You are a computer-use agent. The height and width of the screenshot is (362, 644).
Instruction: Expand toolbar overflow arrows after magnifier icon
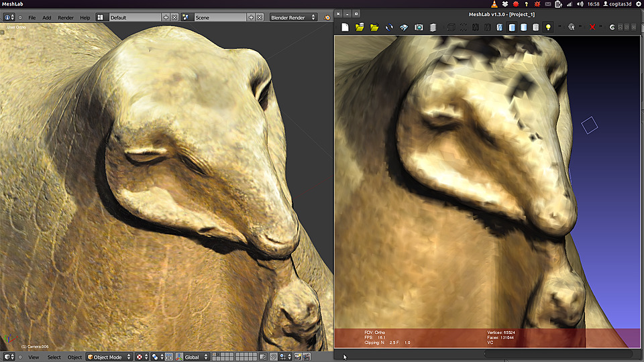(x=580, y=26)
